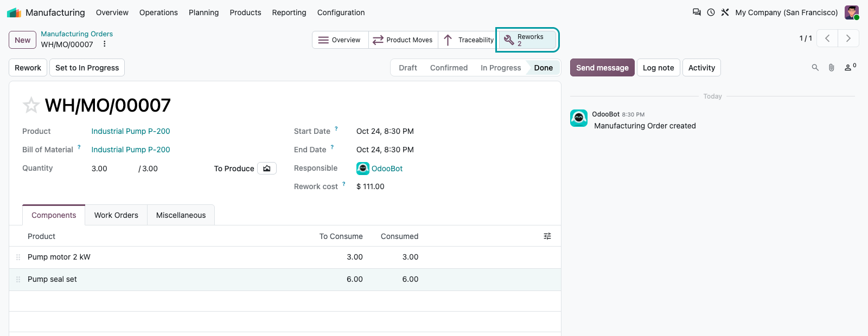The height and width of the screenshot is (336, 868).
Task: Open the OdooBot responsible link
Action: pos(387,169)
